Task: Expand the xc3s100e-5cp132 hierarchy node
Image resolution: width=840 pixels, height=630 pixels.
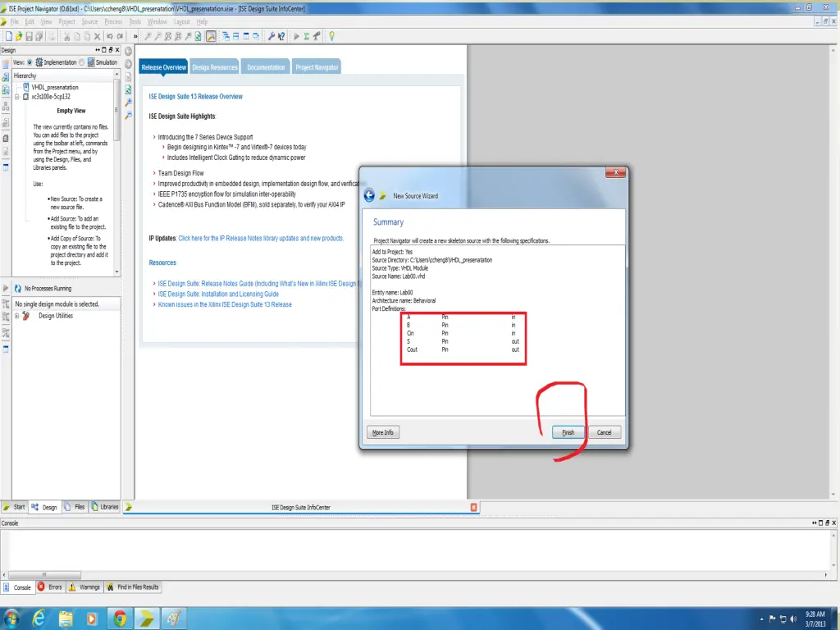Action: coord(17,97)
